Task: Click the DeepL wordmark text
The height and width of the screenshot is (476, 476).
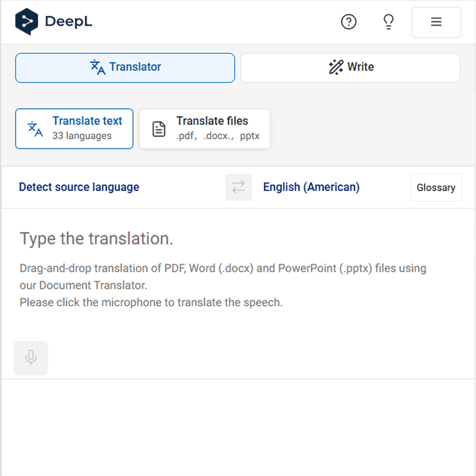Action: coord(69,22)
